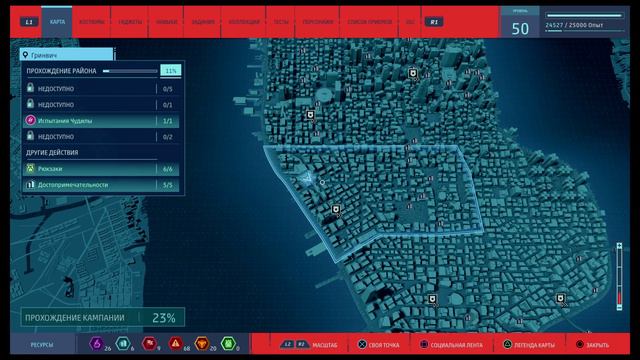
Task: Click the map zoom level slider
Action: pyautogui.click(x=619, y=276)
